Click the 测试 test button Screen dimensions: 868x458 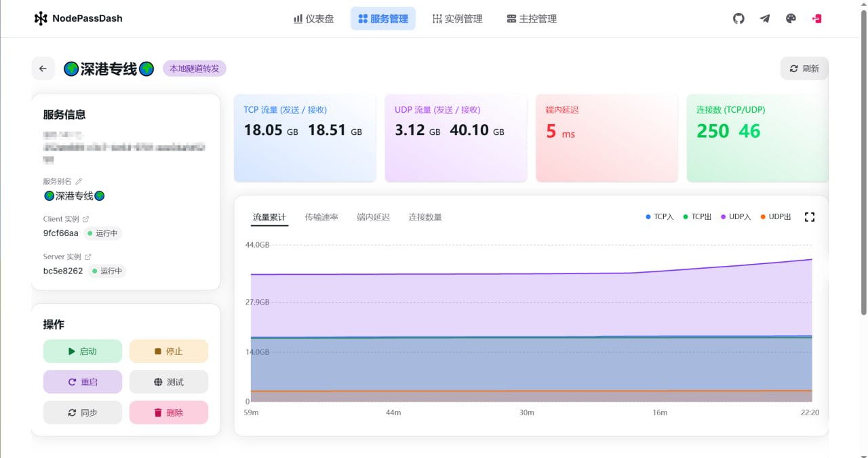coord(169,382)
